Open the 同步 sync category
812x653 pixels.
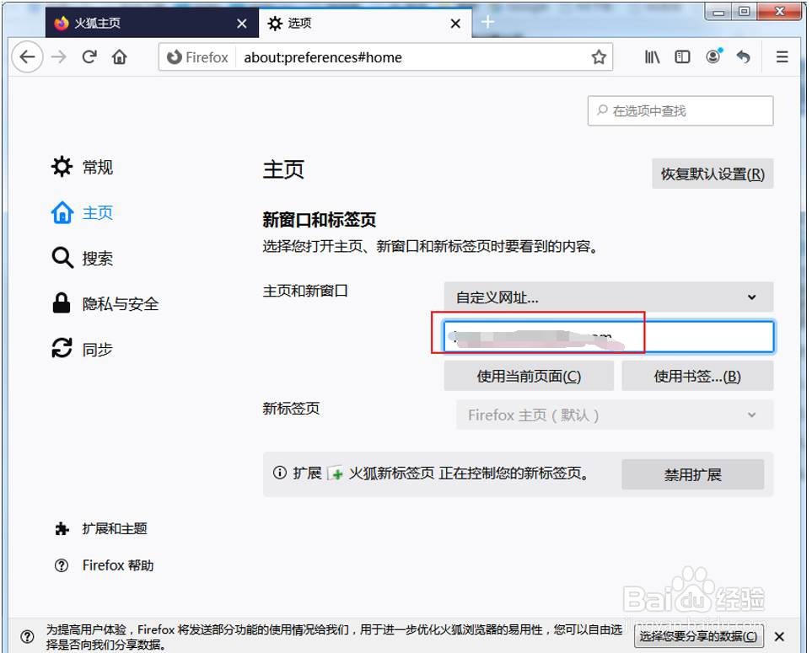(x=83, y=349)
